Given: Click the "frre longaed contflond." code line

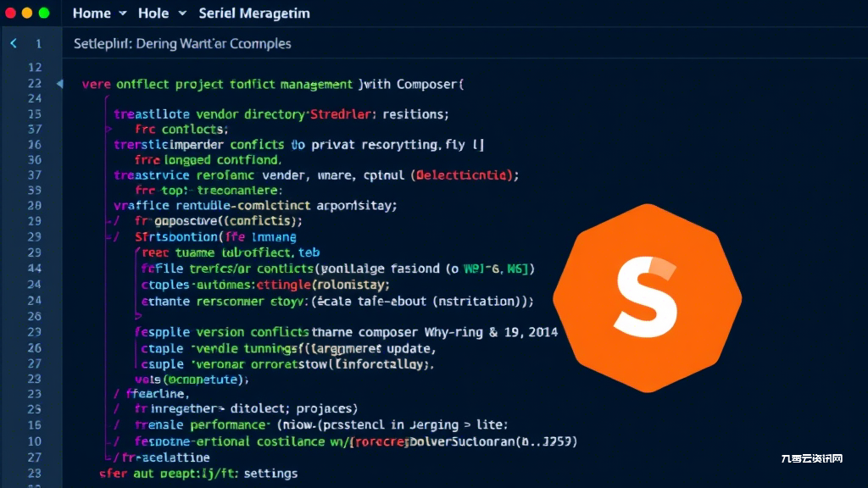Looking at the screenshot, I should [209, 160].
